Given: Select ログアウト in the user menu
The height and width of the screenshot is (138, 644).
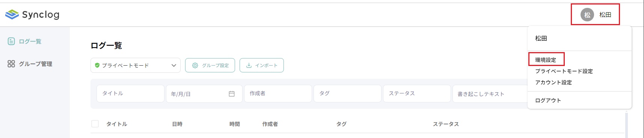Looking at the screenshot, I should 548,100.
